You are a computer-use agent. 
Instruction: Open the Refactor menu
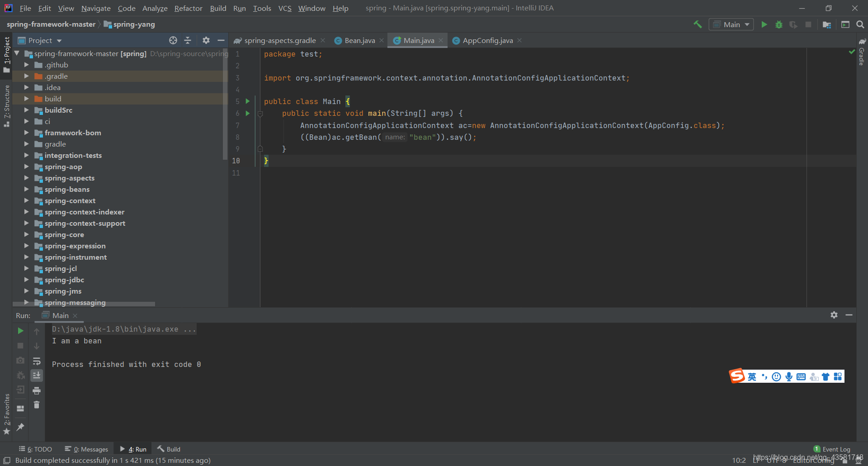(189, 8)
